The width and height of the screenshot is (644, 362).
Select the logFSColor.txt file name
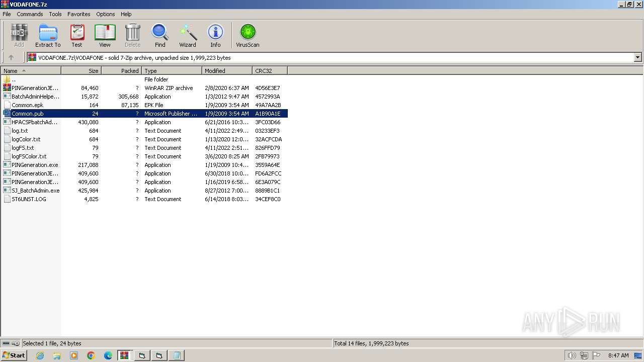(x=29, y=156)
